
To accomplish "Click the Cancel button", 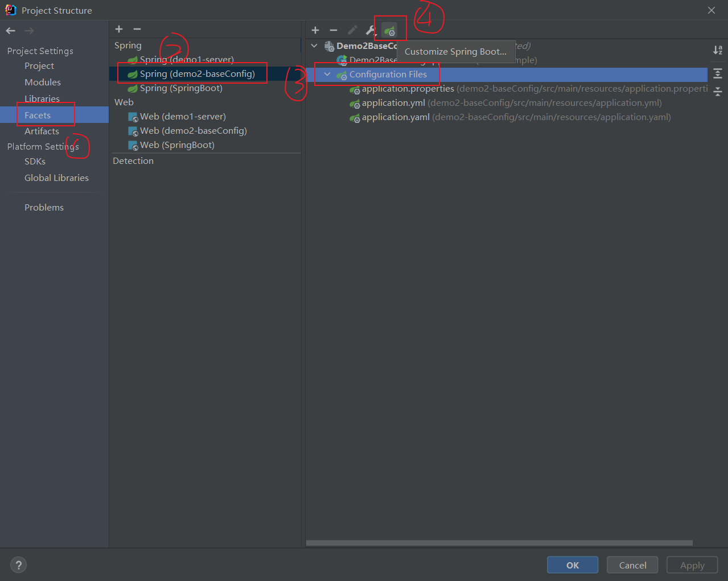I will [x=632, y=565].
